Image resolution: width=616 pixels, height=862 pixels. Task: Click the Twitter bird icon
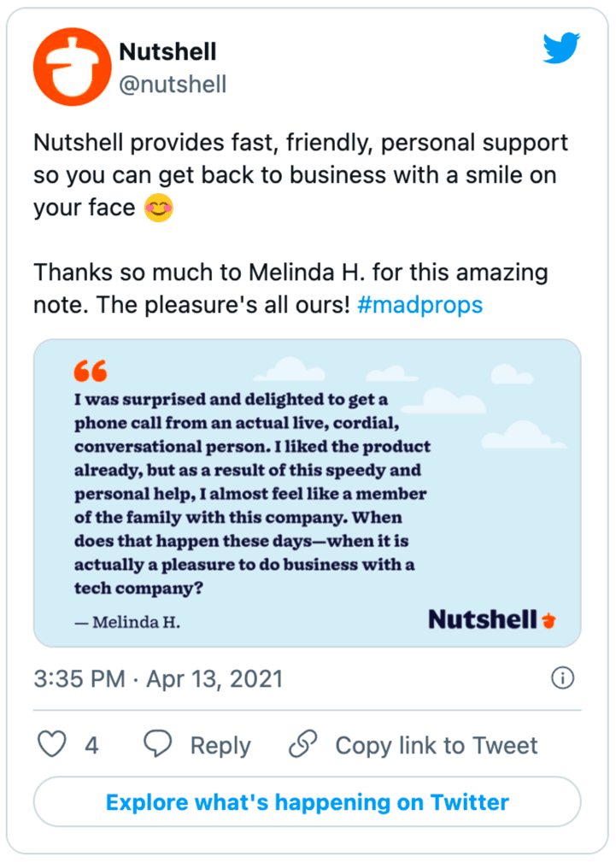pos(561,49)
